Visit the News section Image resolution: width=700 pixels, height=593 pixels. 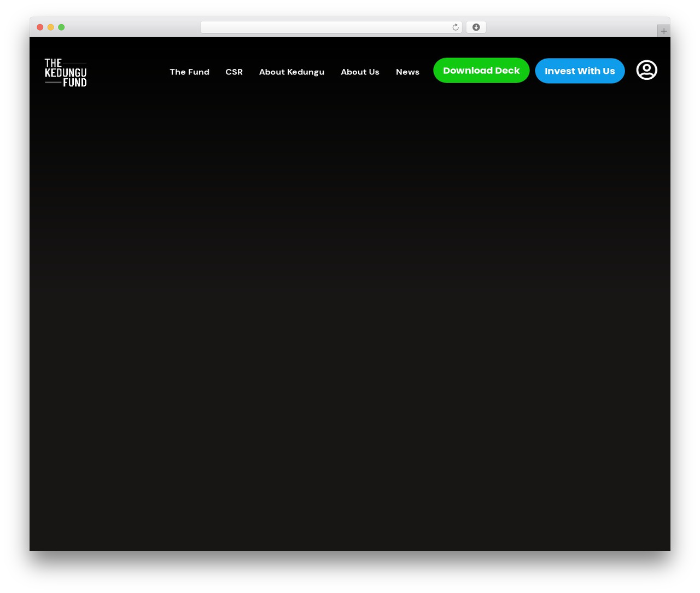click(407, 72)
